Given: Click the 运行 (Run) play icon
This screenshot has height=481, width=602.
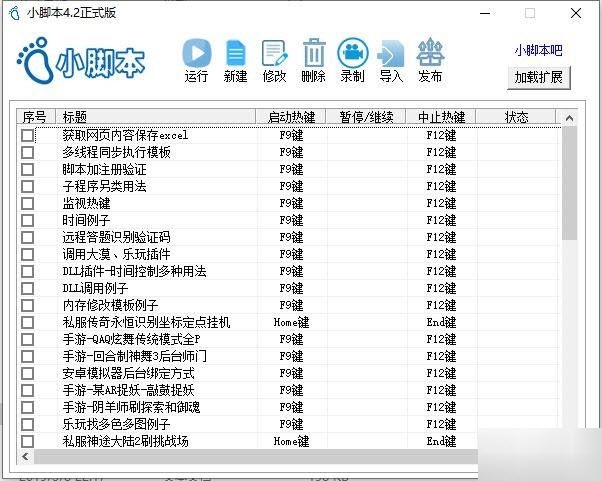Looking at the screenshot, I should (x=197, y=53).
